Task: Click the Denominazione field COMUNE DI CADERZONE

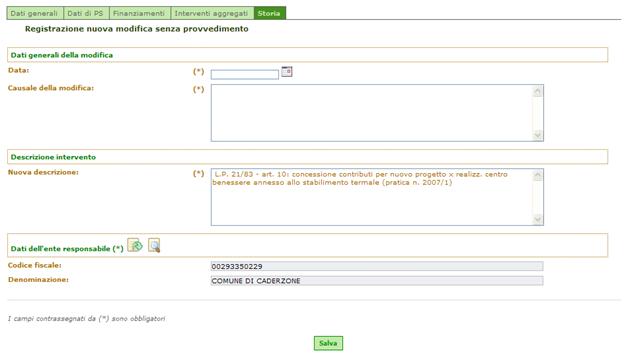Action: coord(377,281)
